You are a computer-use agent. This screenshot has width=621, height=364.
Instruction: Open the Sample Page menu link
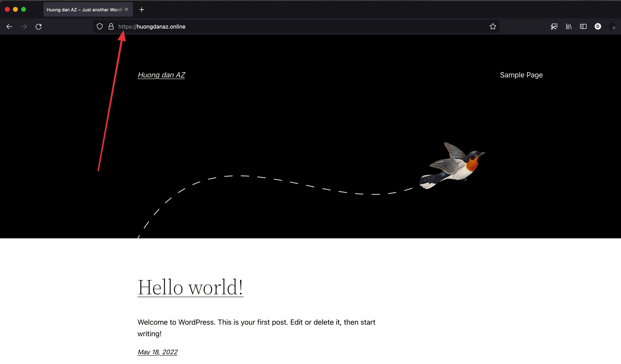point(521,75)
